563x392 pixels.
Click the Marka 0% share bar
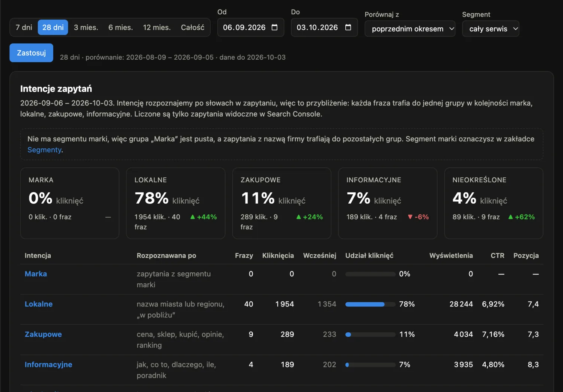(x=370, y=274)
